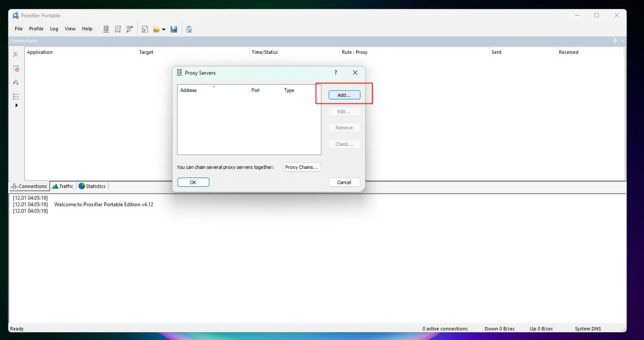The height and width of the screenshot is (340, 644).
Task: Click the window-with-red-circle sidebar icon
Action: tap(16, 69)
